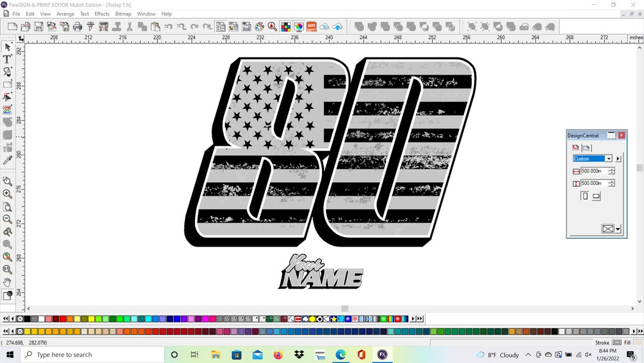Open the Effects menu
Viewport: 644px width, 363px height.
pyautogui.click(x=101, y=14)
